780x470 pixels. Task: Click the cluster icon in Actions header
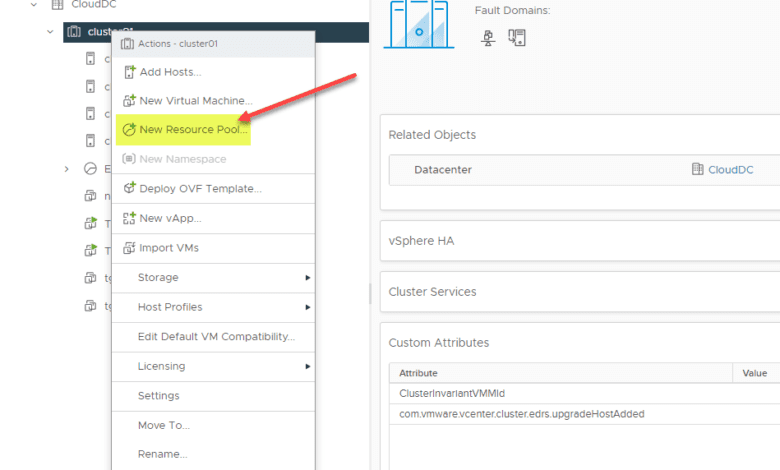coord(127,44)
